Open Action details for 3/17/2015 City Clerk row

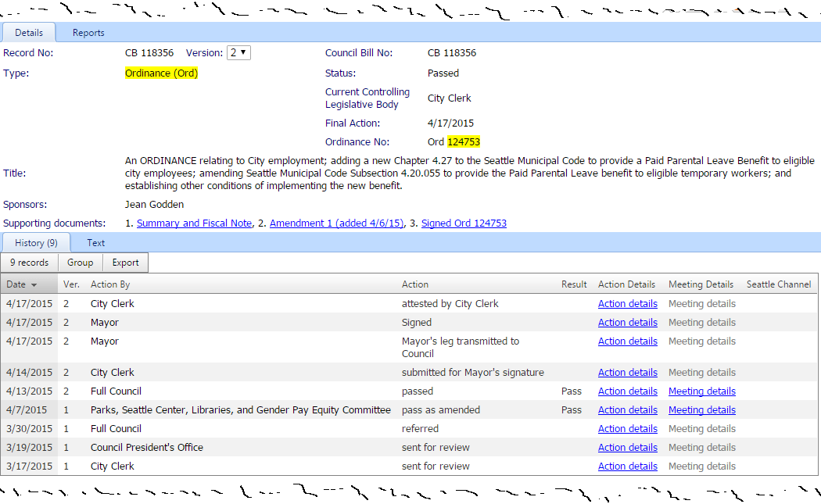[627, 466]
